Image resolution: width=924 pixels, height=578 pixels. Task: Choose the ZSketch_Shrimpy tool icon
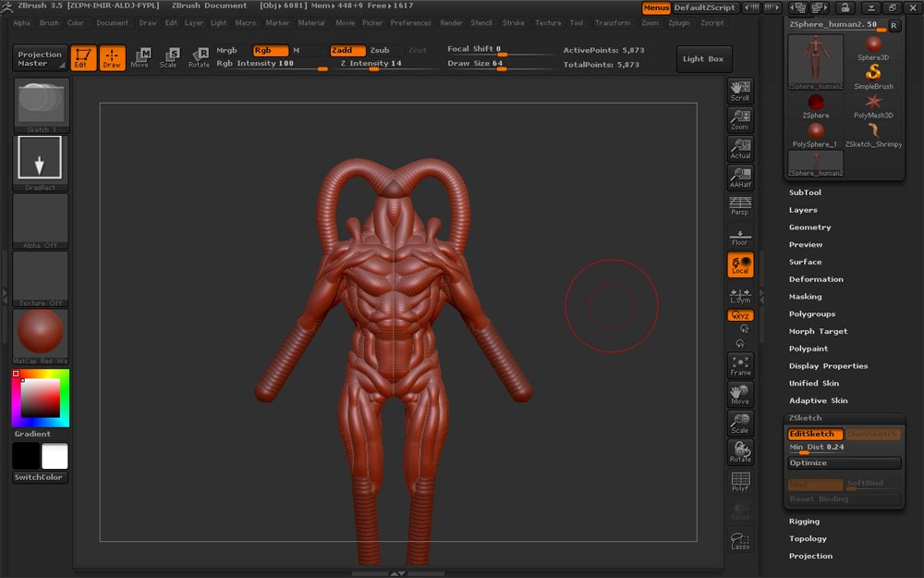(x=873, y=133)
